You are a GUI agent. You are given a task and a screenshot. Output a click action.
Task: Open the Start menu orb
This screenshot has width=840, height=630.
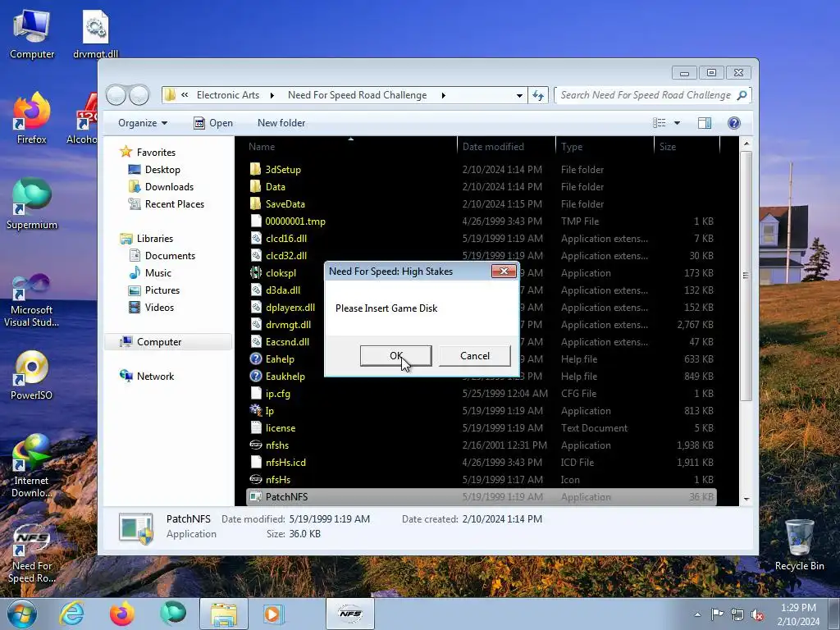coord(22,614)
